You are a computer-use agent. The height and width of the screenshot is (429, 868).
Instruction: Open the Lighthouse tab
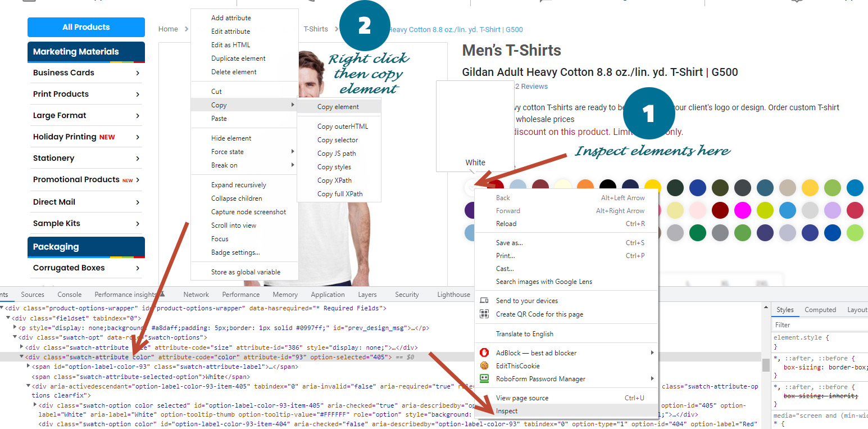453,295
